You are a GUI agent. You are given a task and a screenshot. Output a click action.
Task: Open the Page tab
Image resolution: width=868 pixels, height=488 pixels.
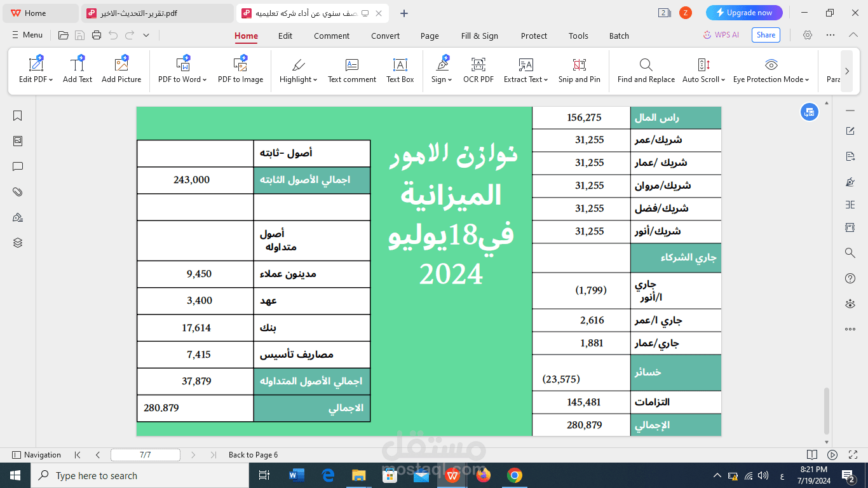[430, 36]
